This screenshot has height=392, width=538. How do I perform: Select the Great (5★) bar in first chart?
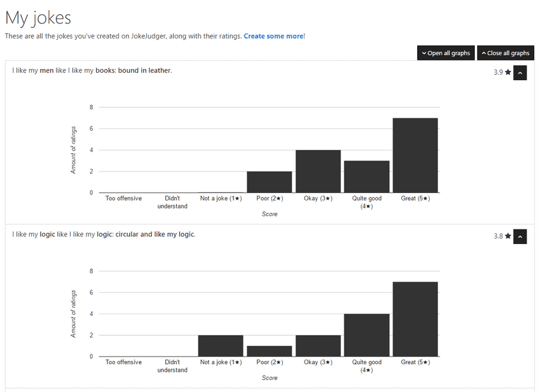point(415,156)
